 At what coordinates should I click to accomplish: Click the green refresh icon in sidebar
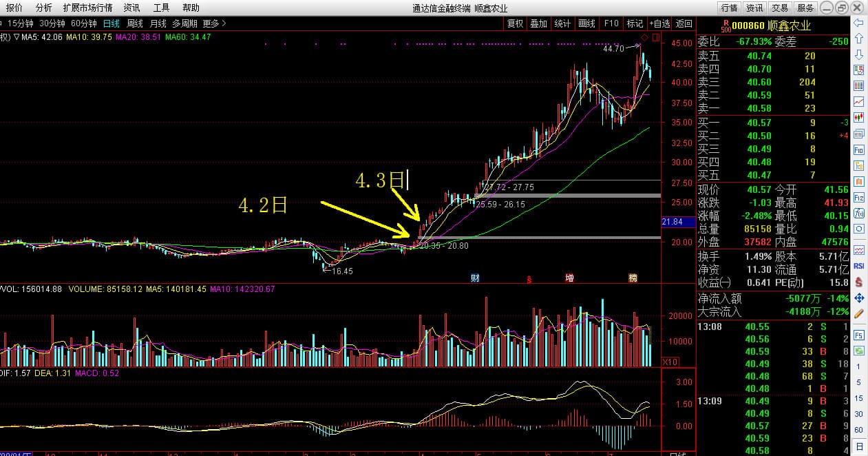point(858,351)
